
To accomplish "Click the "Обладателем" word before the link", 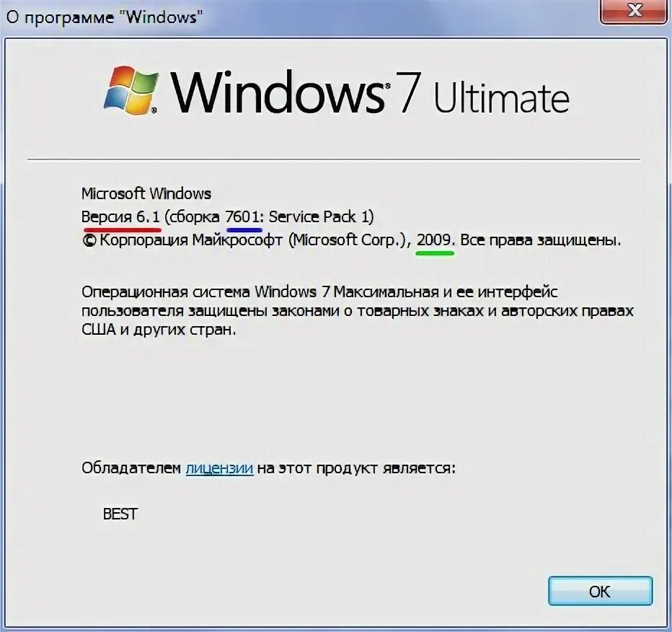I will pos(131,468).
